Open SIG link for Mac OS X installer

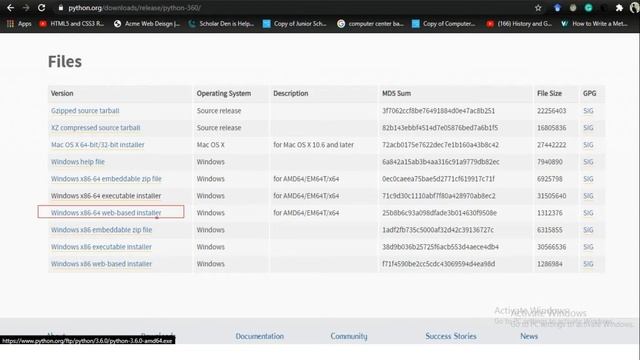click(588, 145)
